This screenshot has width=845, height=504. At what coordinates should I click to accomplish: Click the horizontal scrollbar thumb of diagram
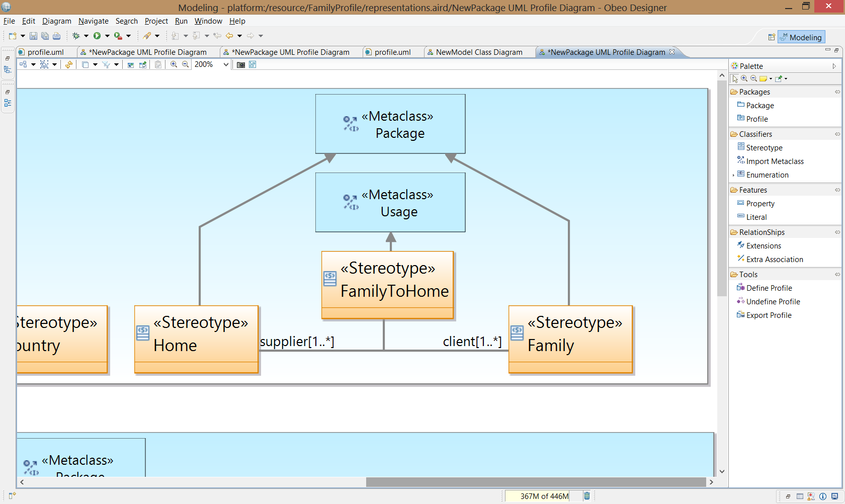(x=536, y=482)
